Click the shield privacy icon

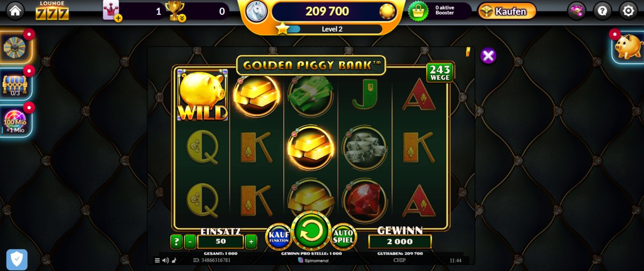click(17, 260)
